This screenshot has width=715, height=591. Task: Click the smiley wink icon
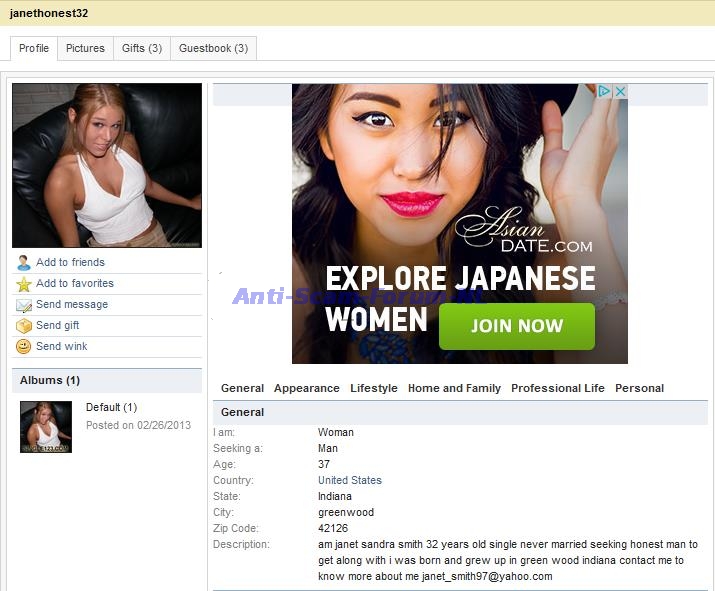pyautogui.click(x=24, y=347)
